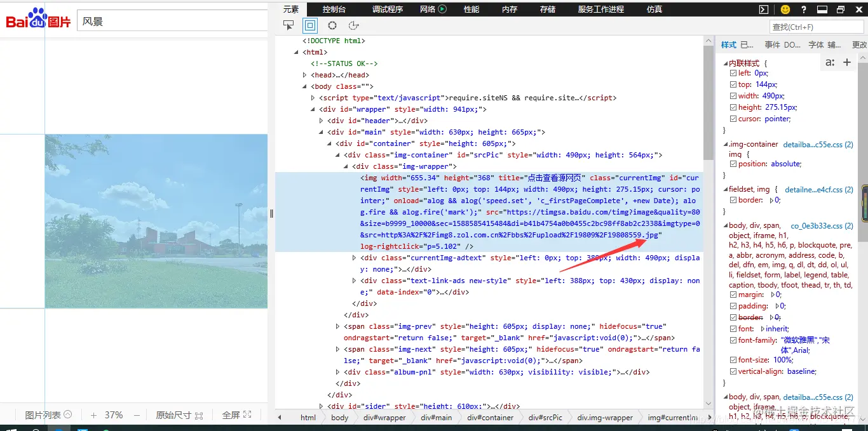Switch to the Console tab
Image resolution: width=868 pixels, height=431 pixels.
334,9
